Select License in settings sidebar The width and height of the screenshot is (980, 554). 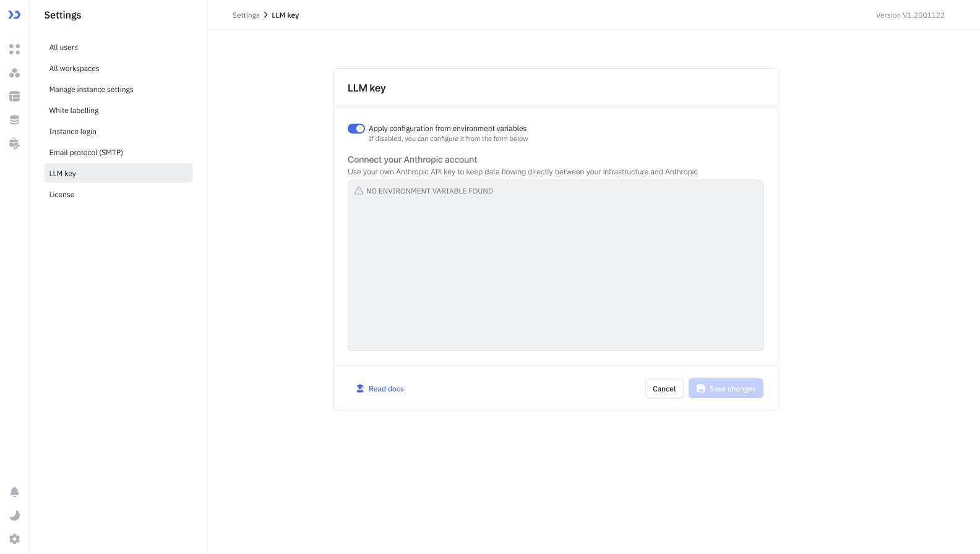(x=62, y=195)
